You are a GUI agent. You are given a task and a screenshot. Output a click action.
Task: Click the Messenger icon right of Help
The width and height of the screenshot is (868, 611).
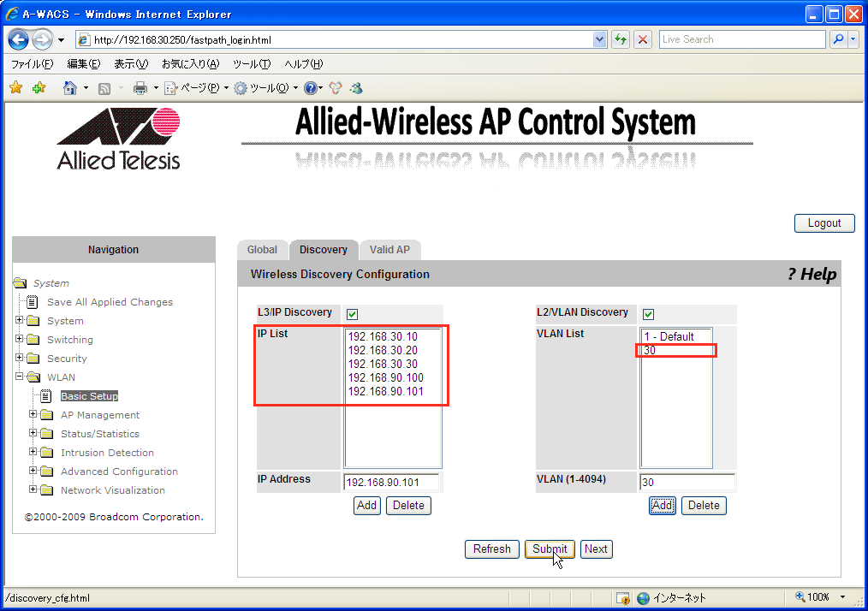[356, 88]
